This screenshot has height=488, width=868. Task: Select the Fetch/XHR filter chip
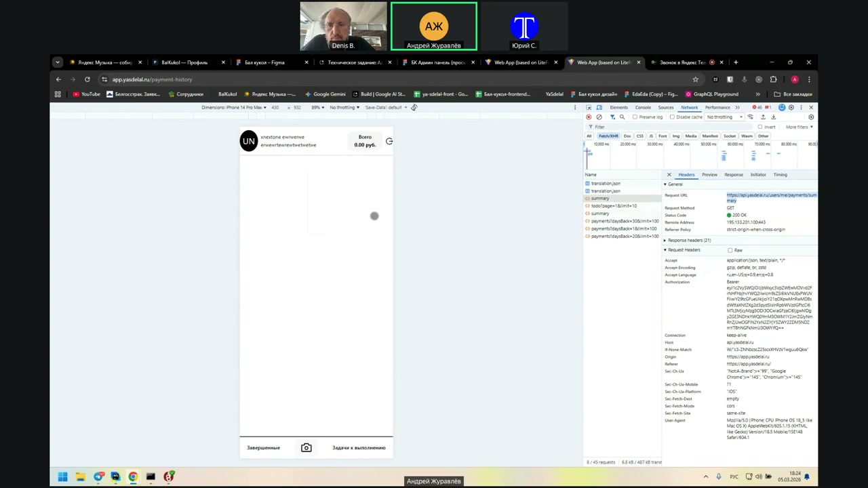pos(608,136)
